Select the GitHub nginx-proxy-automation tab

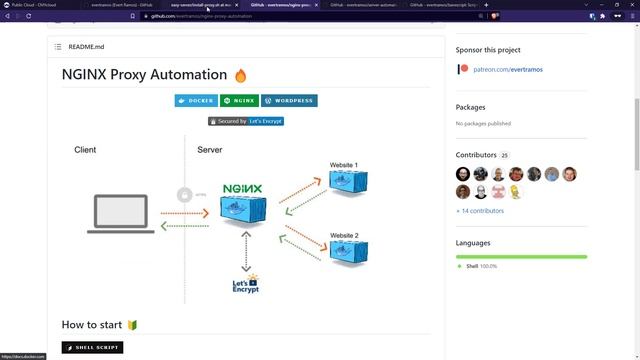(280, 5)
